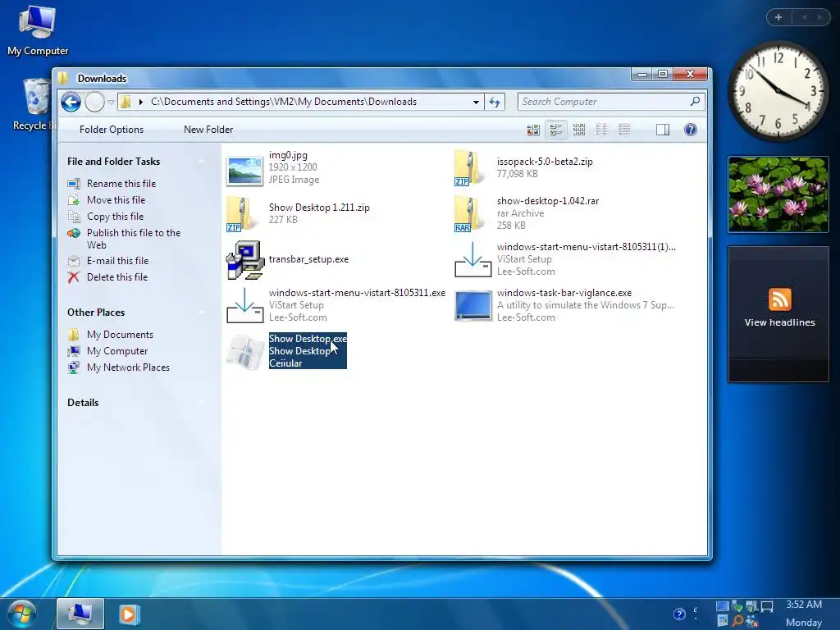Select the transbar_setup.exe installer icon
840x630 pixels.
tap(244, 260)
